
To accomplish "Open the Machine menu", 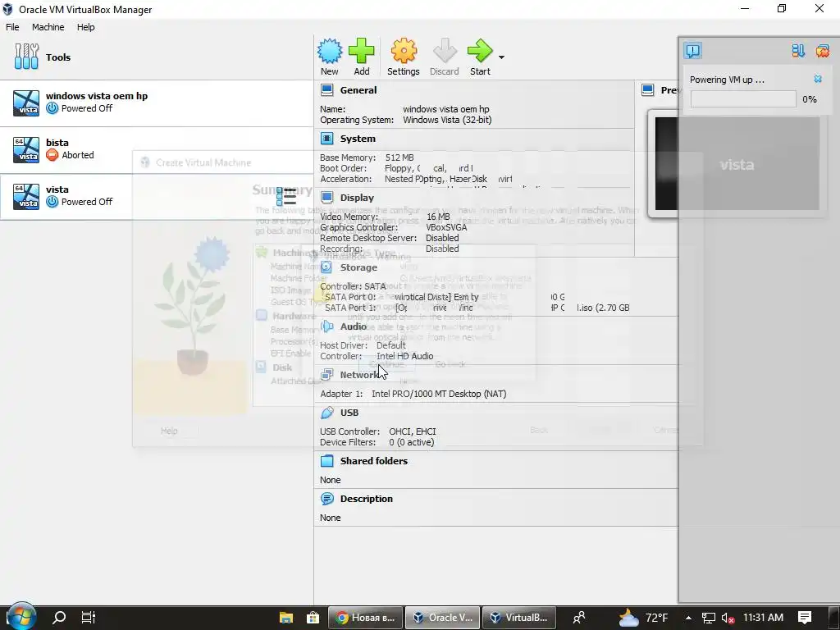I will [48, 27].
